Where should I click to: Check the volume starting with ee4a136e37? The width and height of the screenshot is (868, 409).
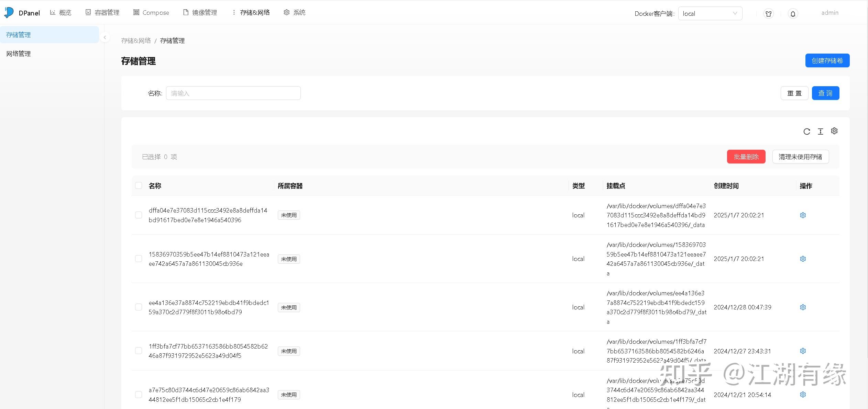click(139, 307)
